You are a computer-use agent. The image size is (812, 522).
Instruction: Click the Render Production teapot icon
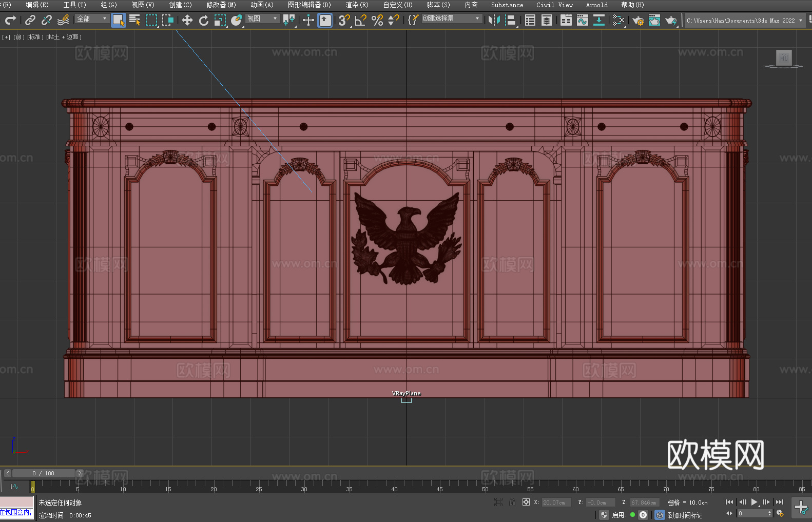tap(671, 20)
